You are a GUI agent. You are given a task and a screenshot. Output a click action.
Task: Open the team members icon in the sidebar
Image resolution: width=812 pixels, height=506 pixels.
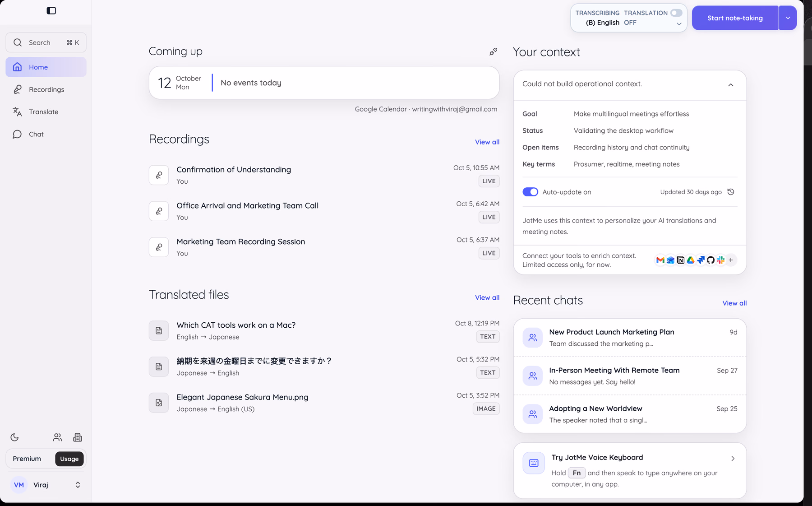pyautogui.click(x=57, y=437)
